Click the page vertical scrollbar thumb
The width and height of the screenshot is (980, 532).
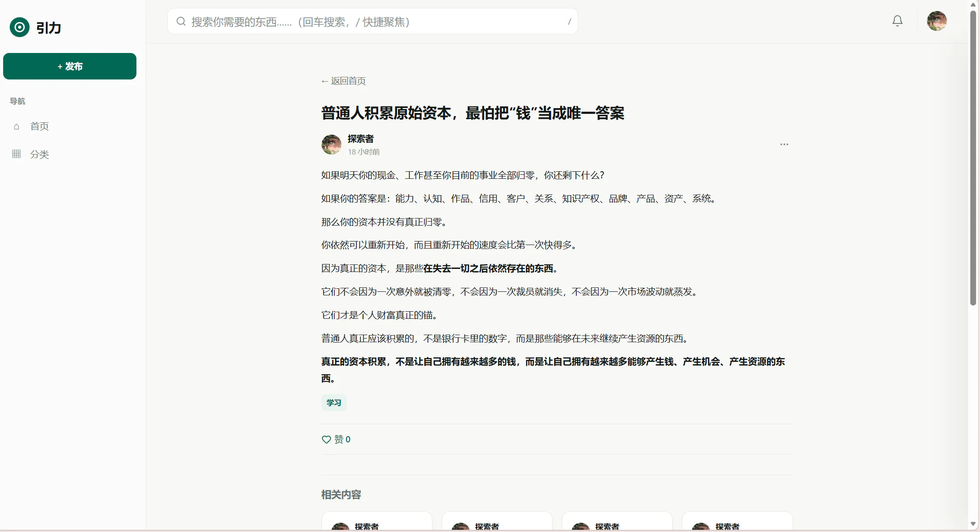coord(973,158)
